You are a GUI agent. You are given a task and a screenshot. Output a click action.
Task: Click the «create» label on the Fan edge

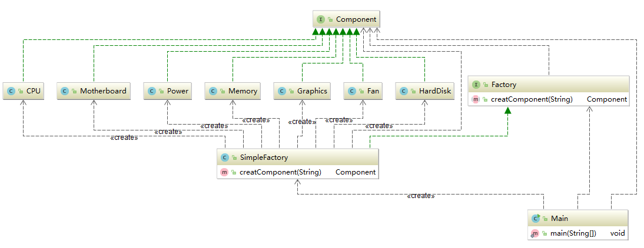tap(339, 120)
